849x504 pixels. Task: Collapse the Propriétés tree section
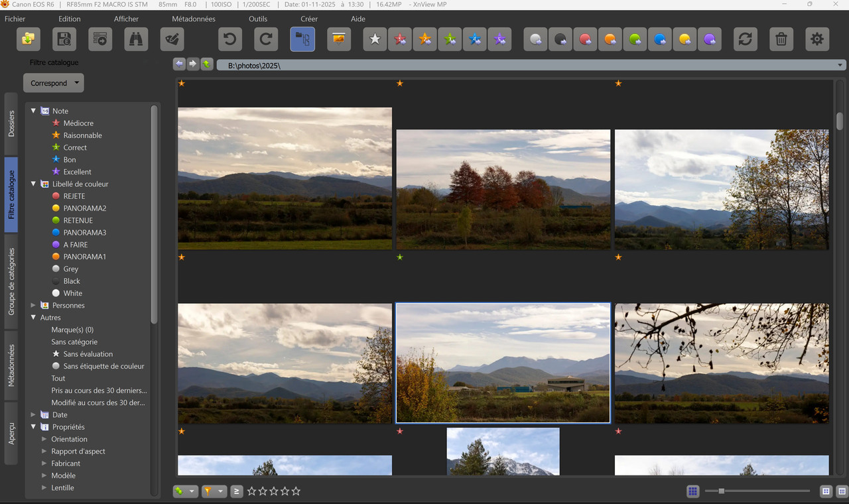click(33, 427)
